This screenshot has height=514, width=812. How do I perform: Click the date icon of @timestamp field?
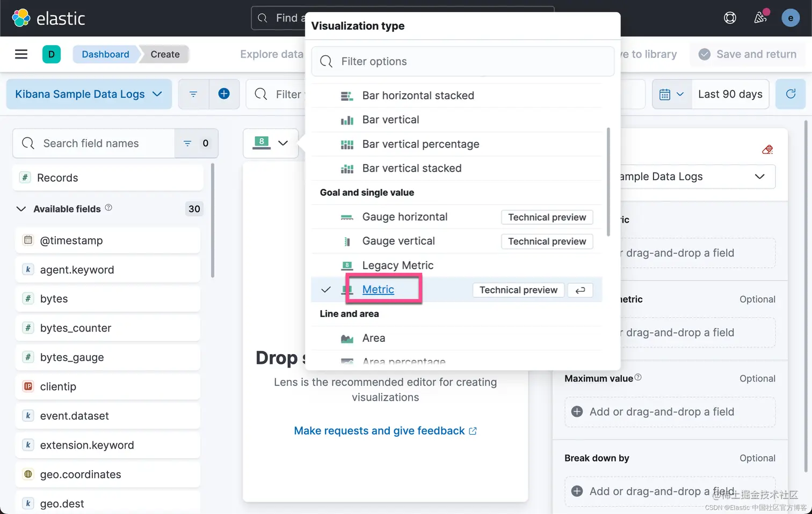click(28, 240)
